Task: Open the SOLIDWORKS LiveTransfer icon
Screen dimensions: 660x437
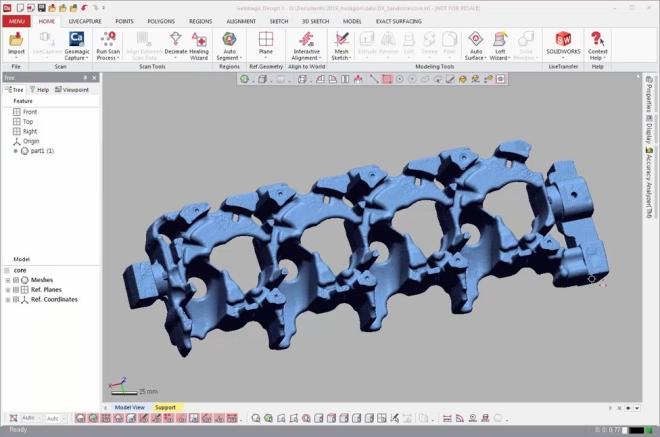Action: pos(563,43)
